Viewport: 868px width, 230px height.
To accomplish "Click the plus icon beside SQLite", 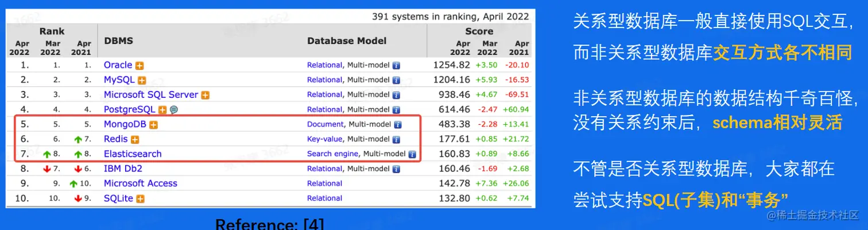I will (x=140, y=198).
